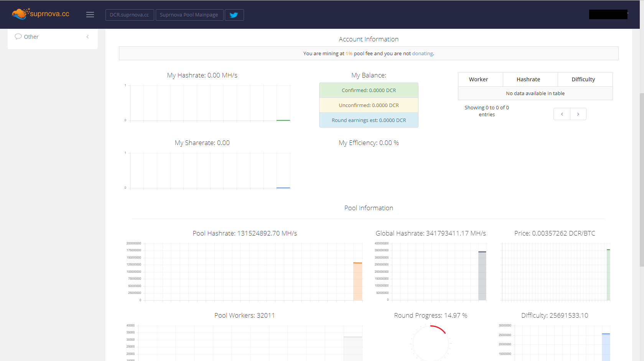Click the gray Global Hashrate bar
Image resolution: width=644 pixels, height=361 pixels.
(482, 276)
